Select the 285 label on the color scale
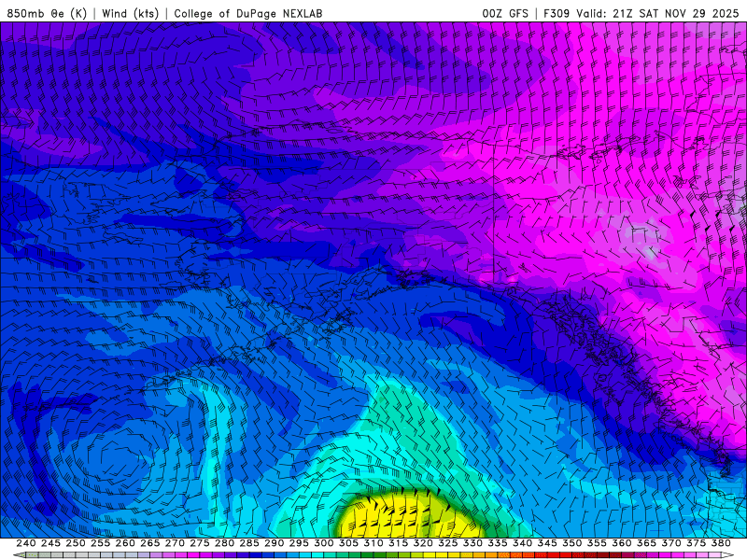 click(249, 543)
